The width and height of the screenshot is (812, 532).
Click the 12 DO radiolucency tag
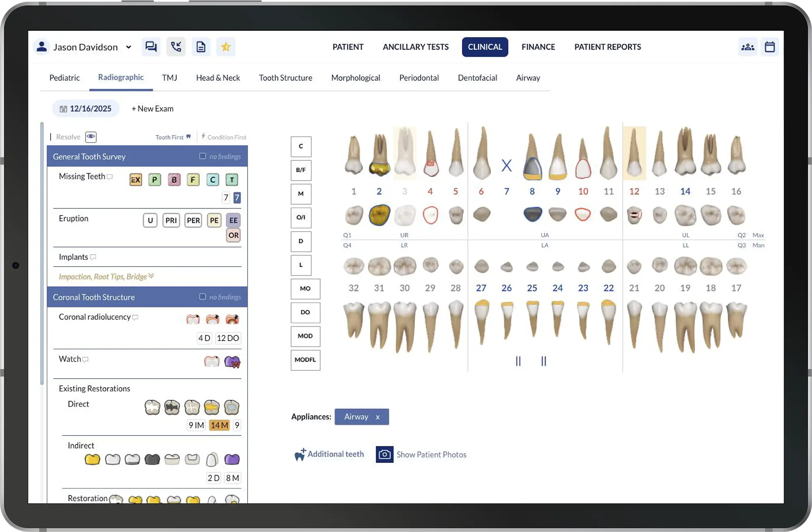click(228, 338)
